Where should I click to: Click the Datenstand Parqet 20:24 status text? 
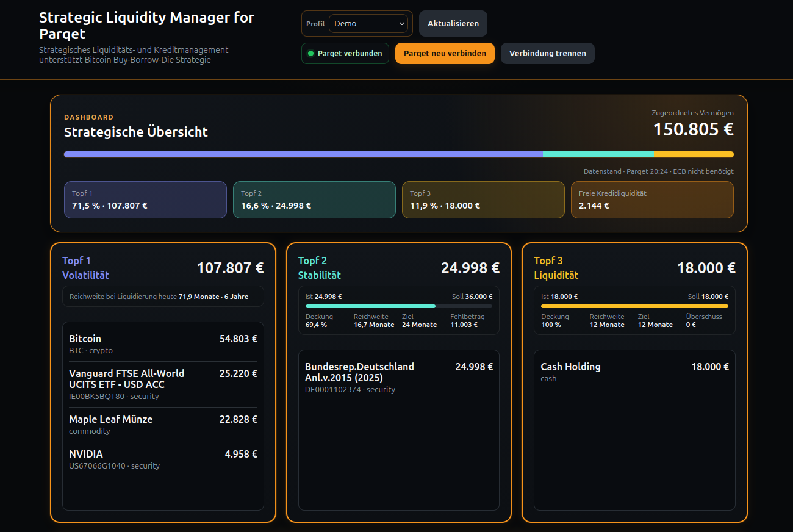tap(659, 171)
